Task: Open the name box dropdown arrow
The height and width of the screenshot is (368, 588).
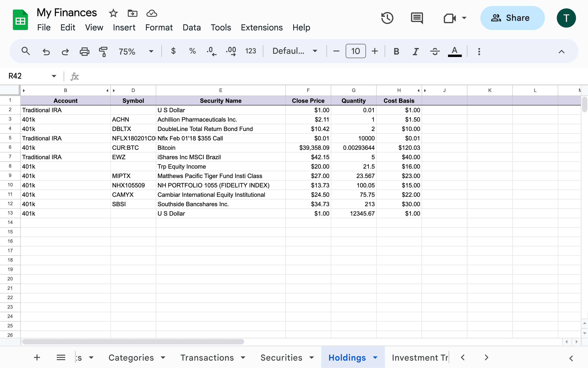Action: coord(54,76)
